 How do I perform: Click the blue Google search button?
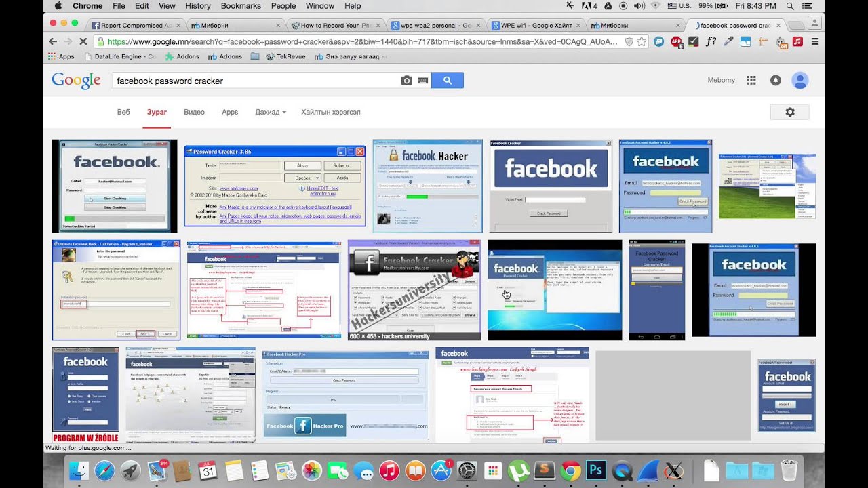[x=447, y=80]
